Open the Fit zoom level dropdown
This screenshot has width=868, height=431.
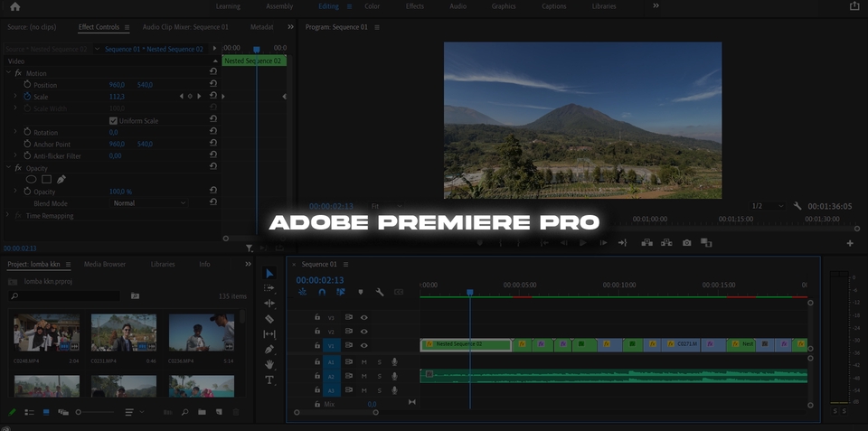coord(385,206)
